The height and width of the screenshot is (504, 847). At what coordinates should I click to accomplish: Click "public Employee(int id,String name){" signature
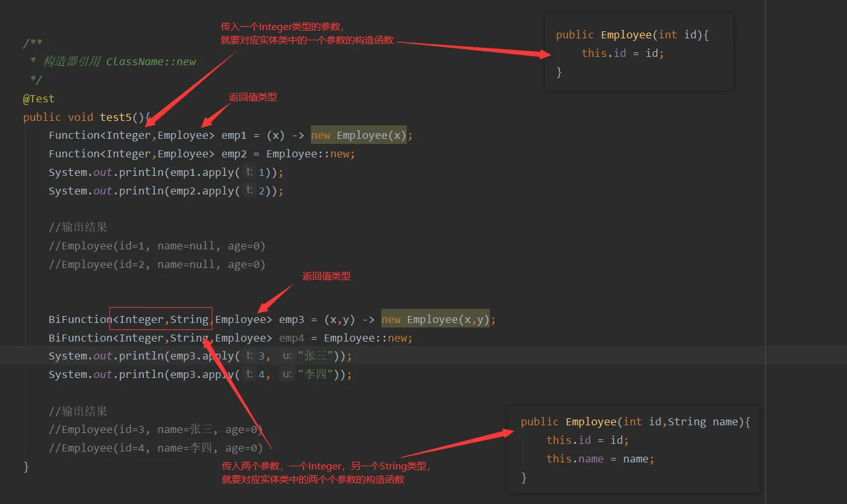pos(635,422)
